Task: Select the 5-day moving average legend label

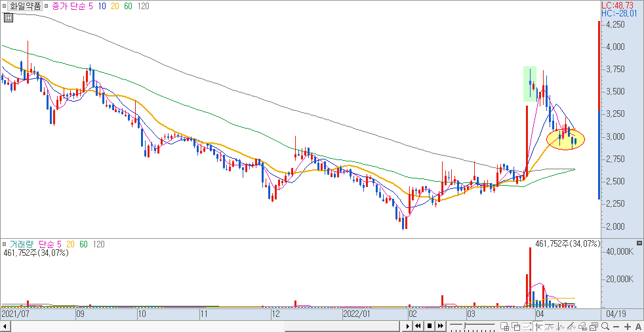Action: click(91, 6)
